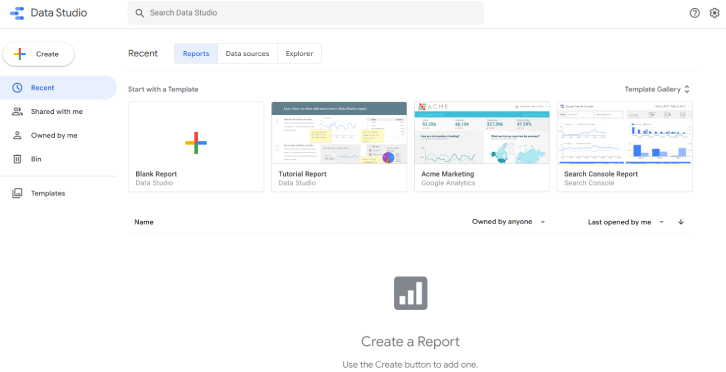
Task: Open the Acme Marketing template thumbnail
Action: point(482,132)
